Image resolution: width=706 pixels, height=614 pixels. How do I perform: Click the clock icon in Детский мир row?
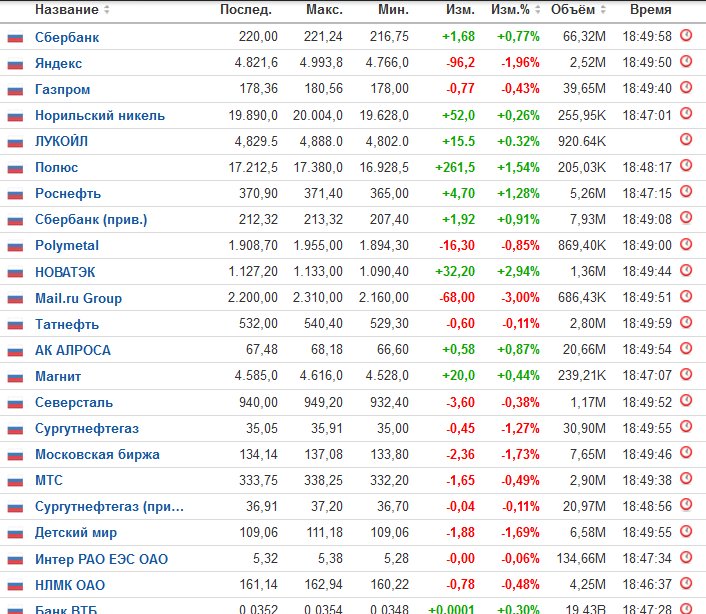(x=686, y=531)
